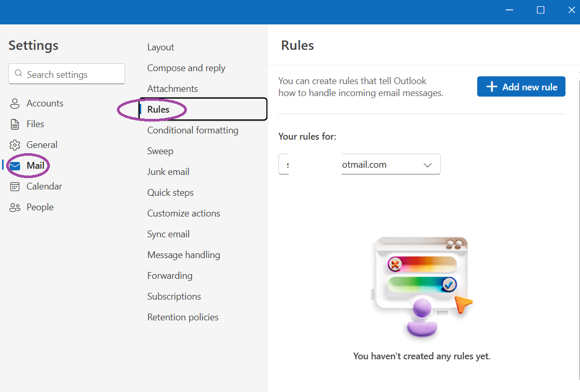Click the Rules page heading
The width and height of the screenshot is (580, 392).
(x=298, y=46)
